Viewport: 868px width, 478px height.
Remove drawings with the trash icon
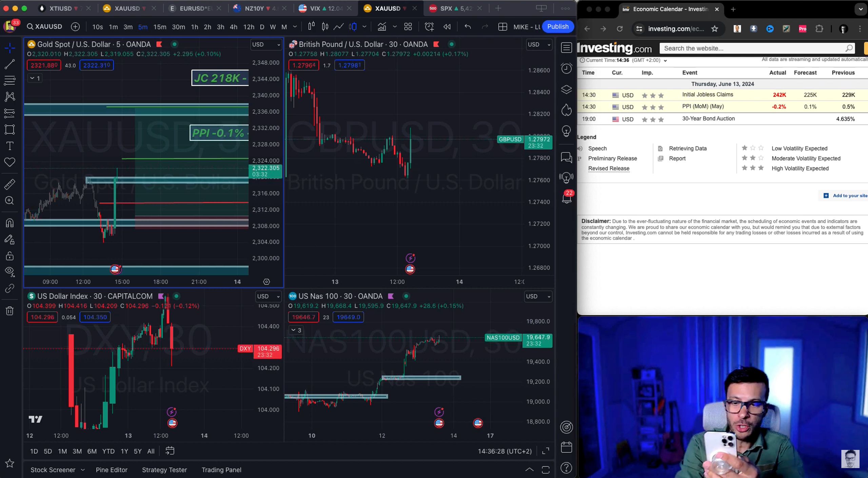click(10, 311)
